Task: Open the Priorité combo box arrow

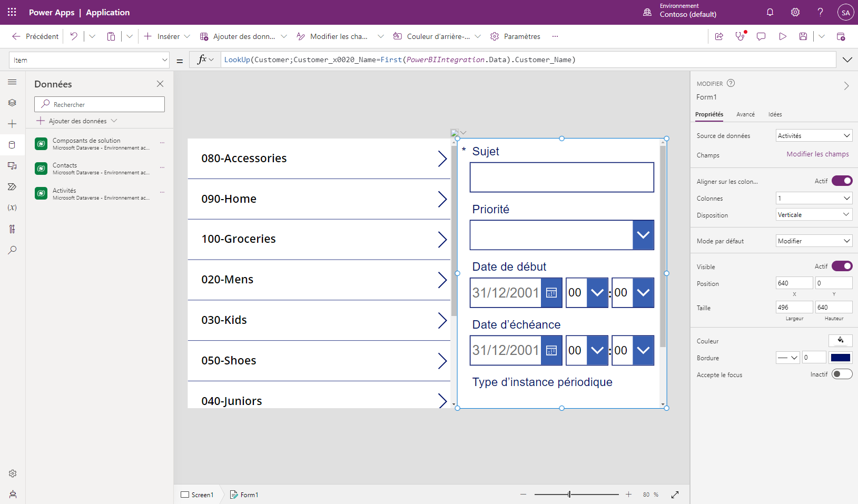Action: [x=643, y=235]
